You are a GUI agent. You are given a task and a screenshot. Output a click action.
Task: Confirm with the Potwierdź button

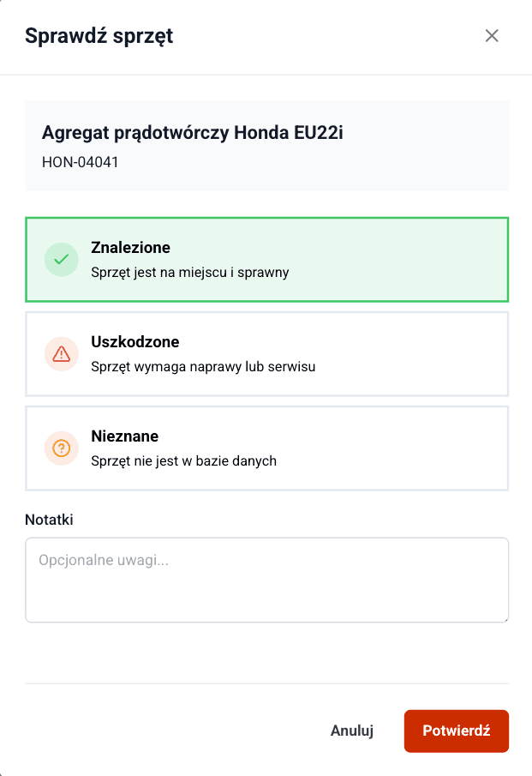456,731
